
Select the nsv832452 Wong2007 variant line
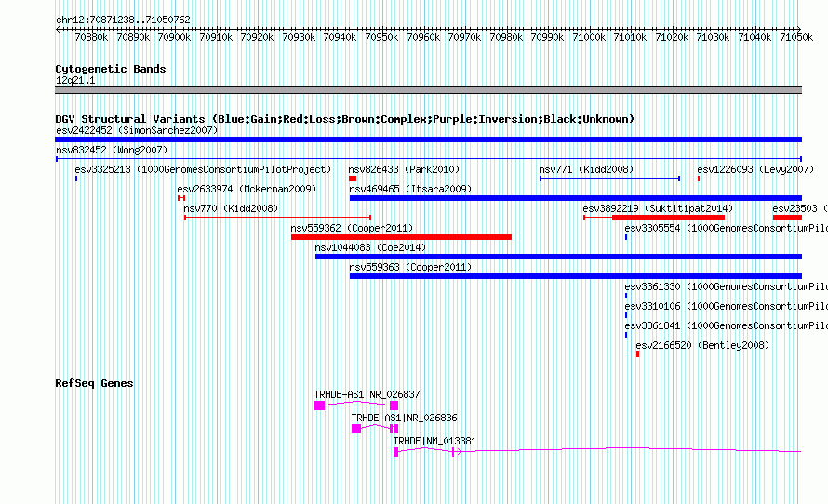point(429,159)
